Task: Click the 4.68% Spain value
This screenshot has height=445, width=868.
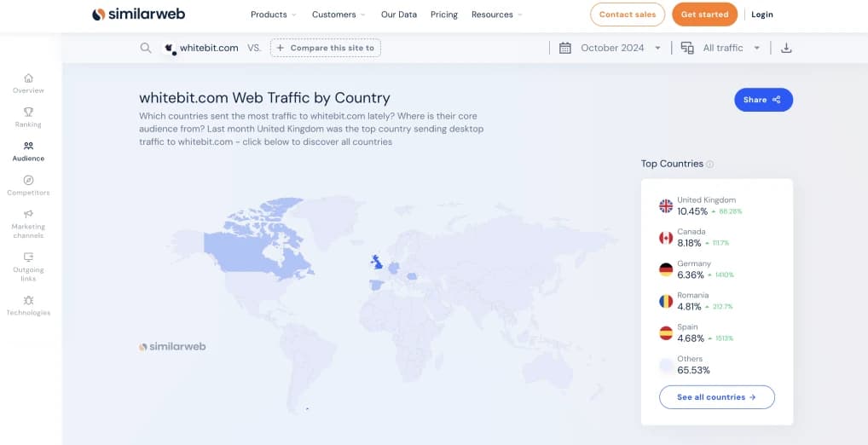Action: [x=691, y=338]
